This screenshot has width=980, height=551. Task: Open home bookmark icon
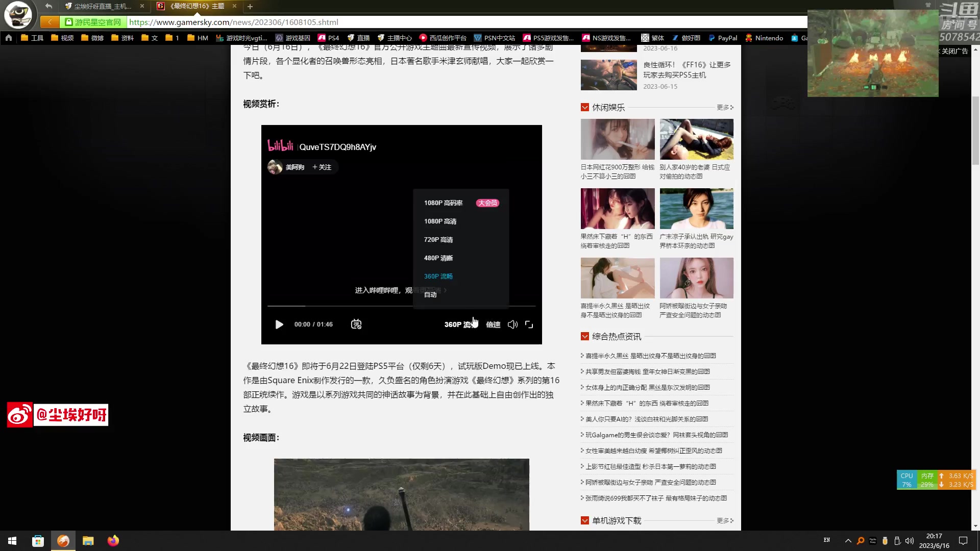tap(9, 38)
